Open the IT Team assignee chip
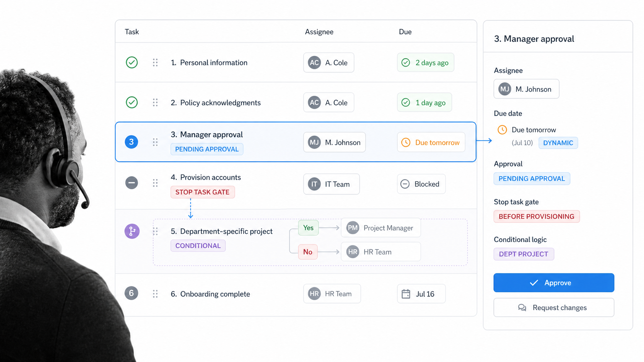The height and width of the screenshot is (362, 644). click(331, 184)
